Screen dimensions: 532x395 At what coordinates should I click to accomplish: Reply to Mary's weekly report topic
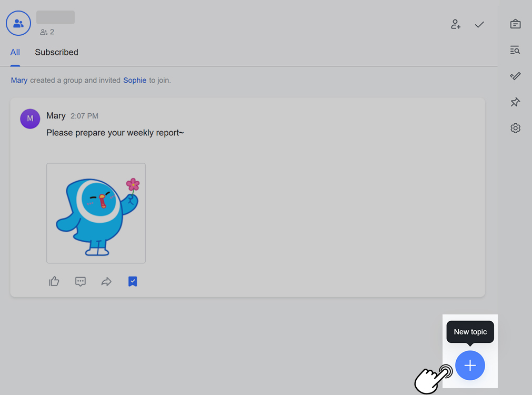click(81, 281)
